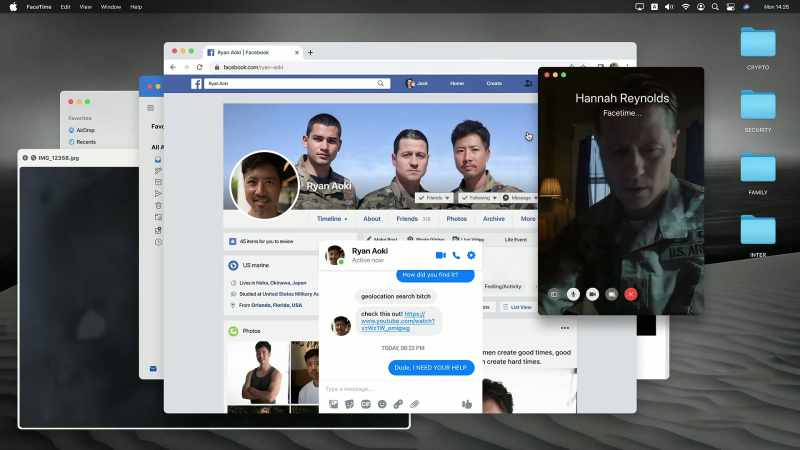Click the Message button on cover photo

pos(518,197)
